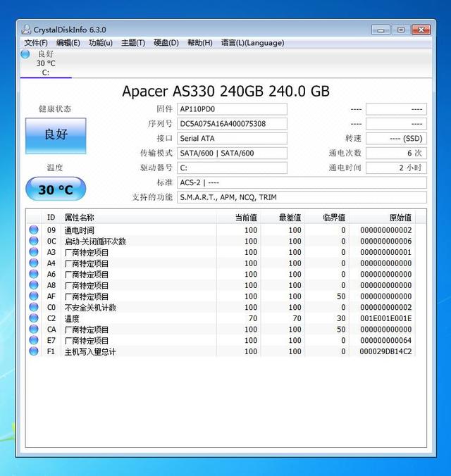Click raw value 001E001E001E
Image resolution: width=451 pixels, height=476 pixels.
386,318
